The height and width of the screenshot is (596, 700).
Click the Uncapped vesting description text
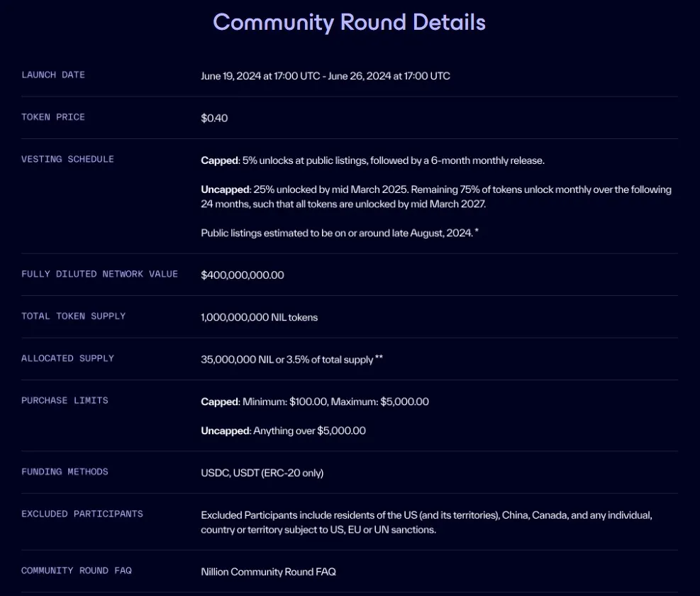436,197
